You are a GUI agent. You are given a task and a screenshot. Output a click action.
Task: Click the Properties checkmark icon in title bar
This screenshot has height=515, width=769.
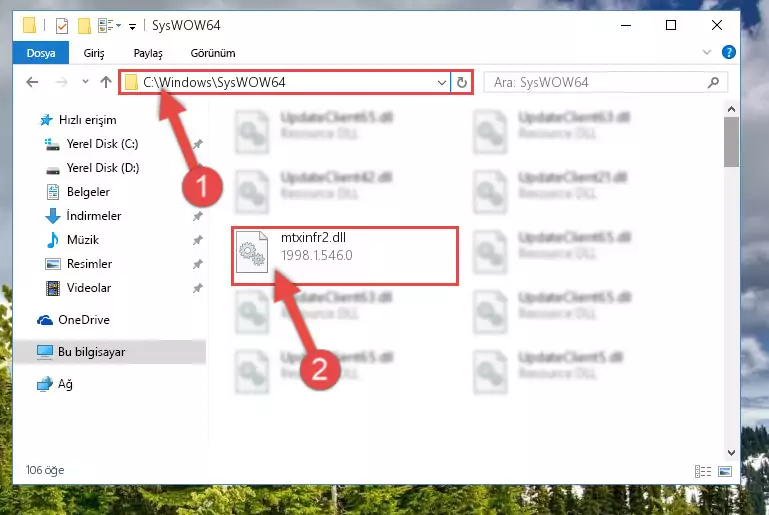(x=62, y=26)
